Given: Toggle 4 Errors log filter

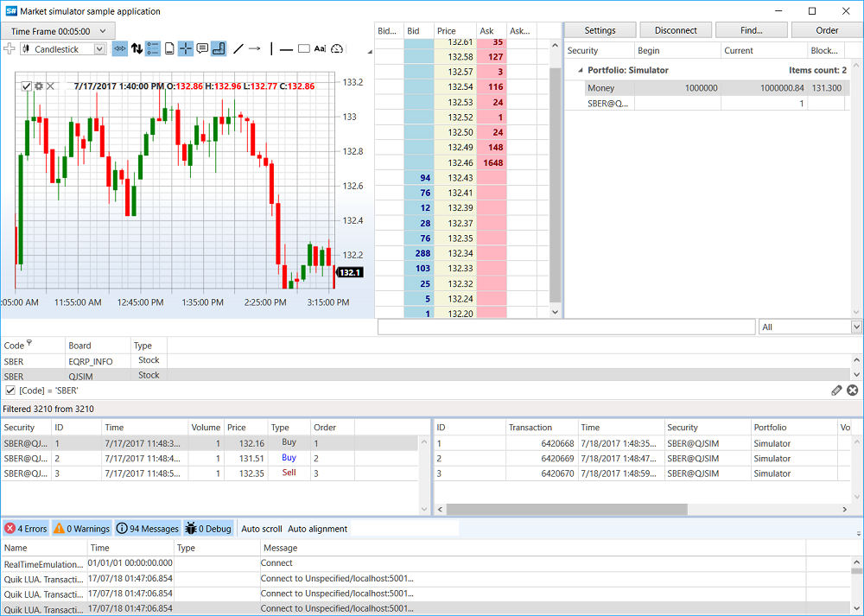Looking at the screenshot, I should (x=26, y=529).
